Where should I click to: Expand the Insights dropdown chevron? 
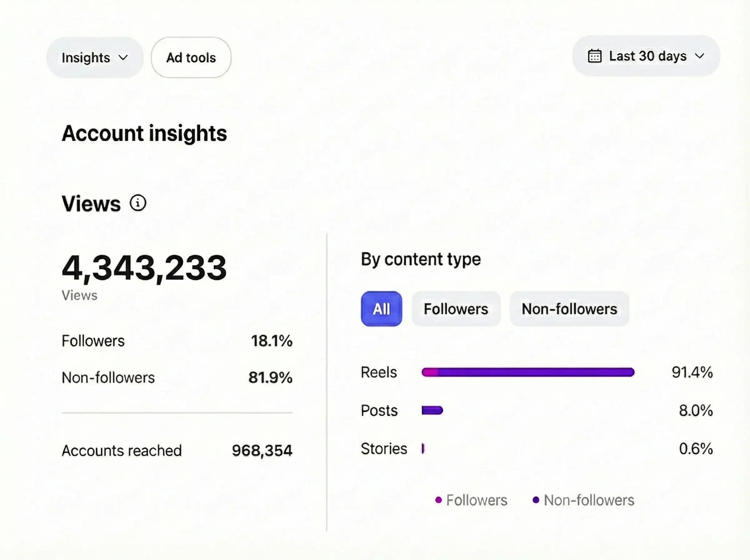coord(123,57)
